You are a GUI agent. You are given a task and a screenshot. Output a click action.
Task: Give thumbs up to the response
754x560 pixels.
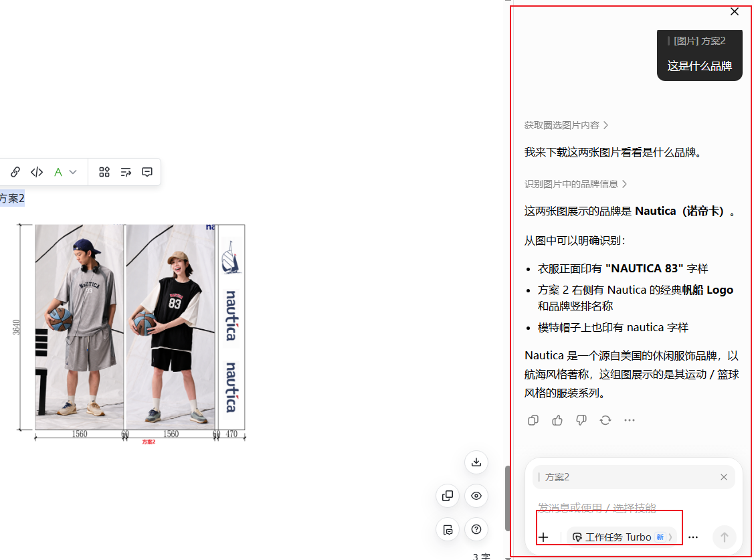557,421
